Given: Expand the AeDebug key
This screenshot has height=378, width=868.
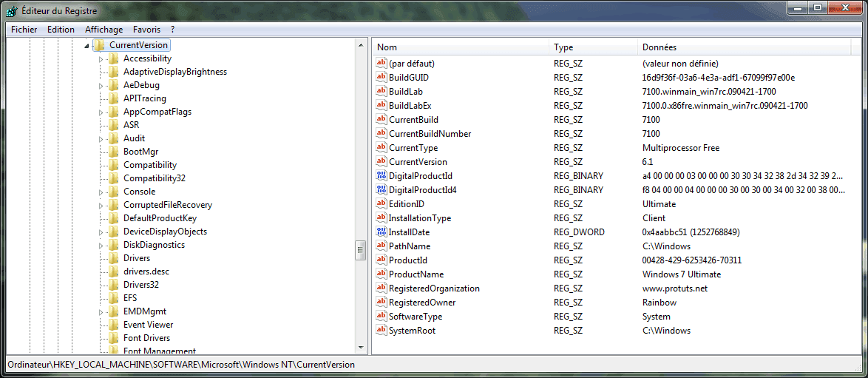Looking at the screenshot, I should pos(101,85).
